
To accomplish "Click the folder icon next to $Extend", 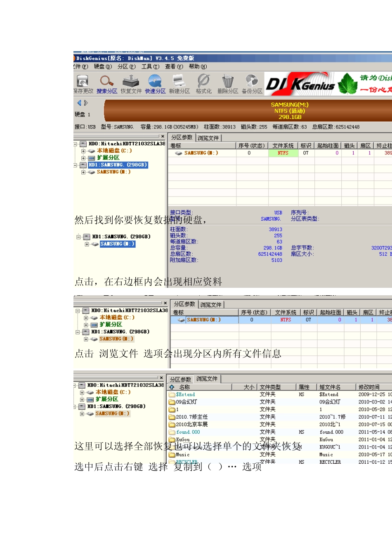I will click(x=172, y=395).
